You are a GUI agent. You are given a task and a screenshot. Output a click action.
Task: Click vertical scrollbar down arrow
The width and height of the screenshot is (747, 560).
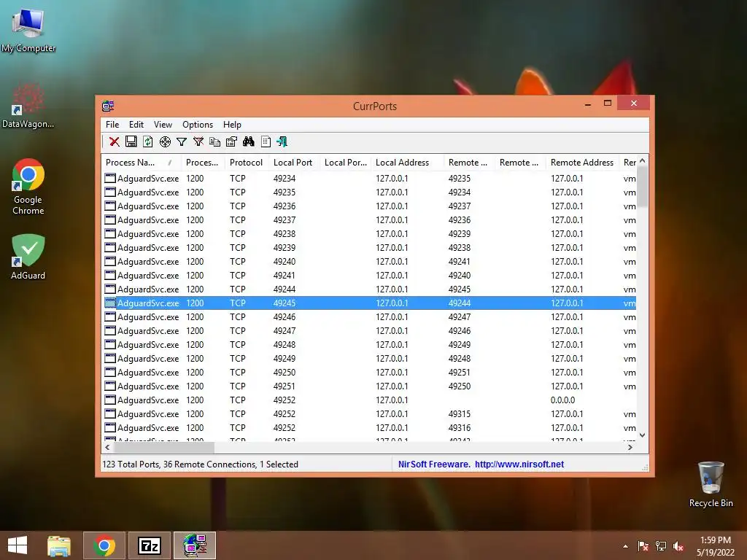(642, 435)
